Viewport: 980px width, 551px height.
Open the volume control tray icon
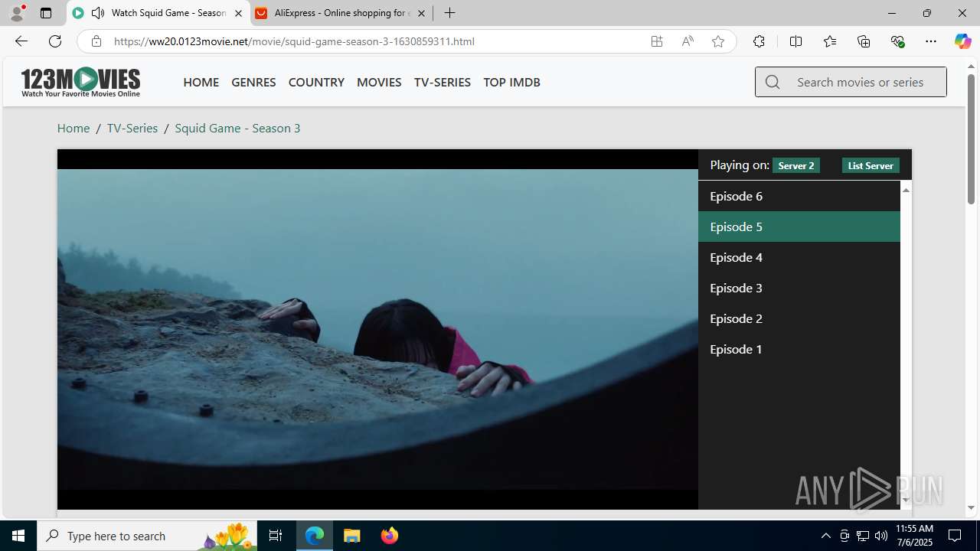click(x=881, y=536)
